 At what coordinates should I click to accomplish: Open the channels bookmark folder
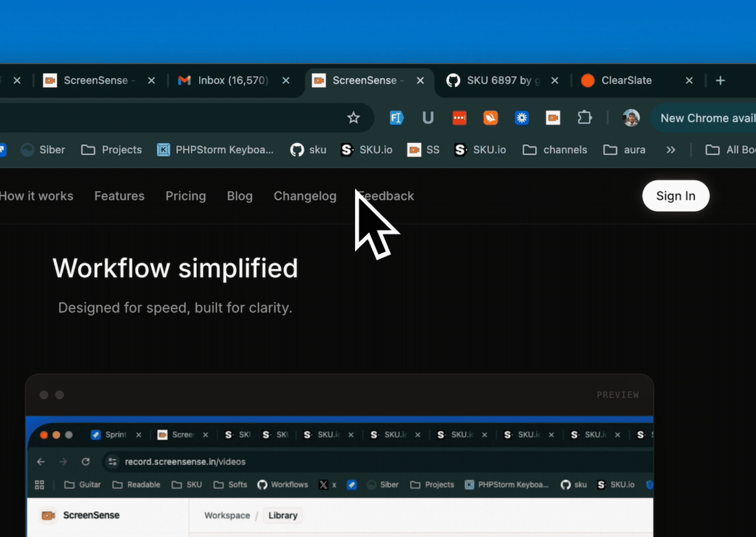(x=555, y=150)
